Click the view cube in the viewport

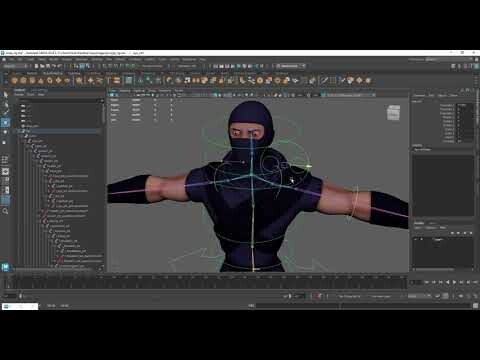coord(394,113)
